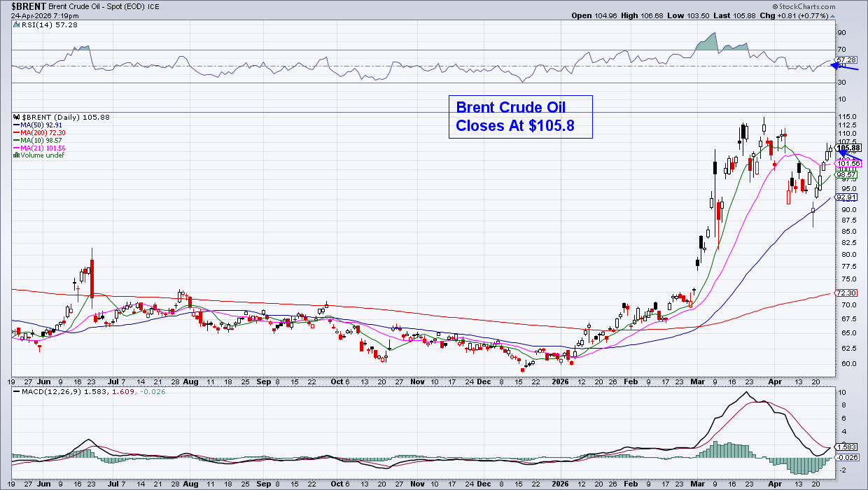868x490 pixels.
Task: Click the Volume bars icon in the legend
Action: pos(16,154)
